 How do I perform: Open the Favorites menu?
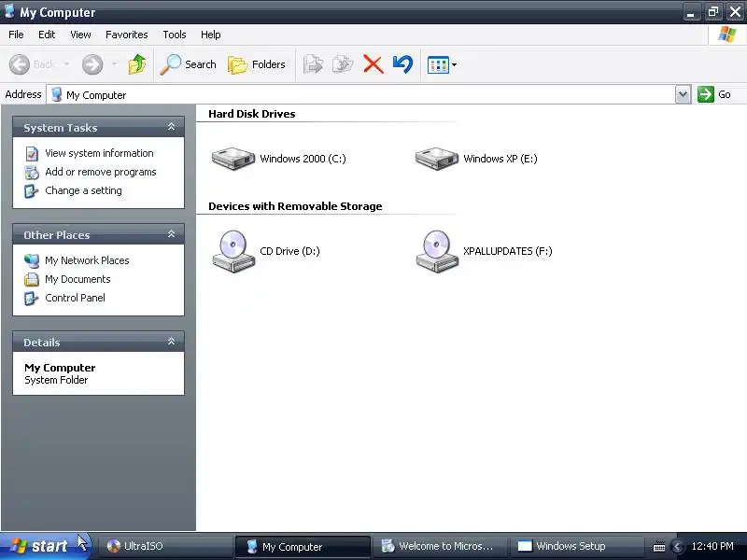[x=127, y=35]
